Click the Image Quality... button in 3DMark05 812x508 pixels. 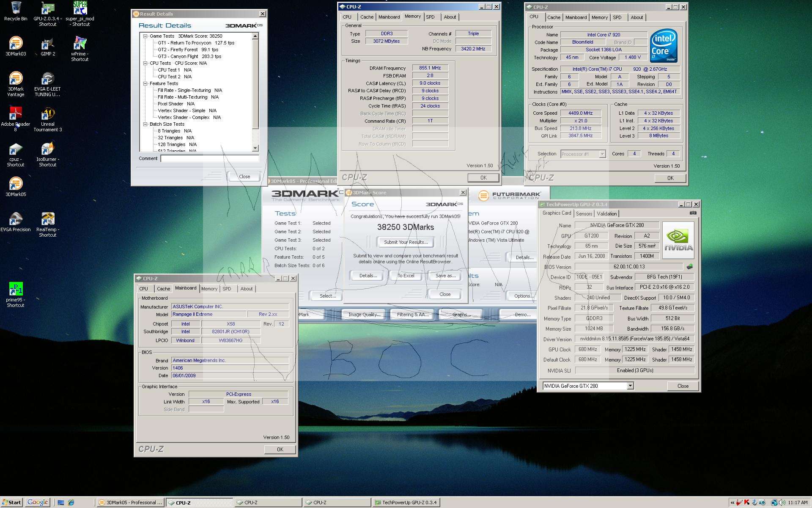[364, 315]
